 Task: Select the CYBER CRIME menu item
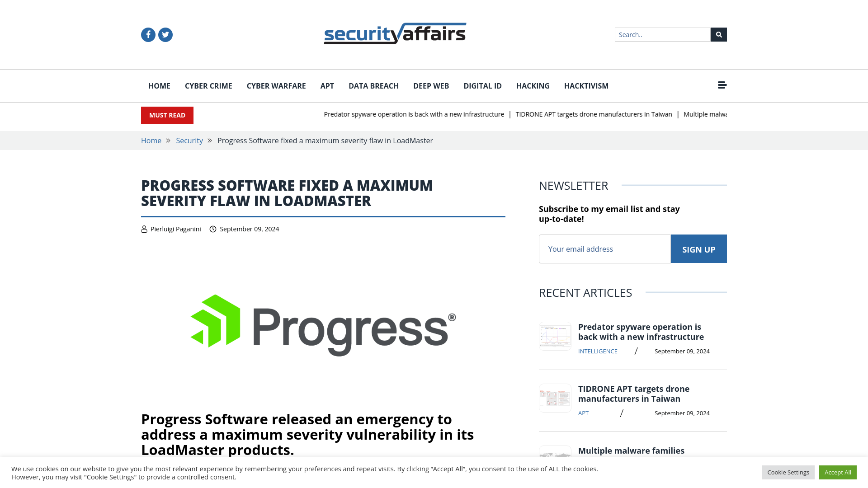[208, 85]
